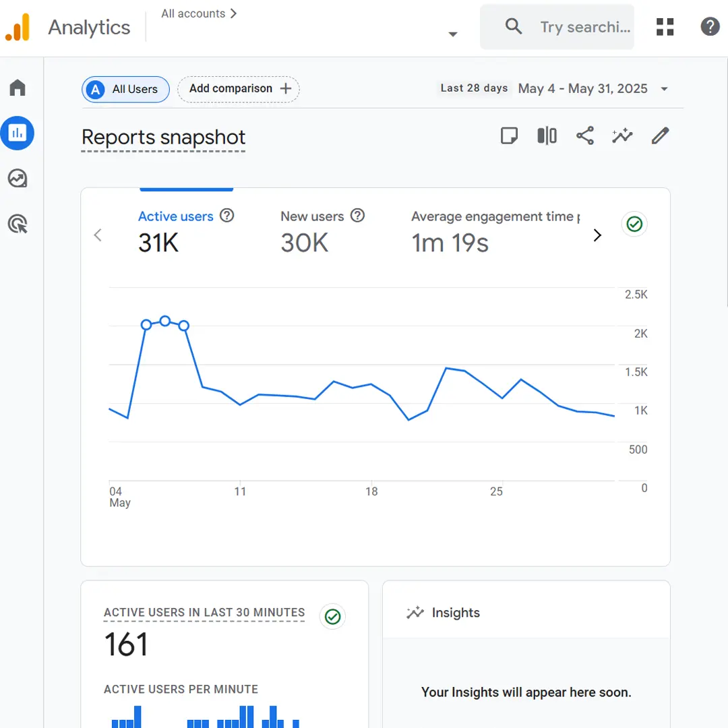
Task: Click the All Users comparison chip
Action: [126, 89]
